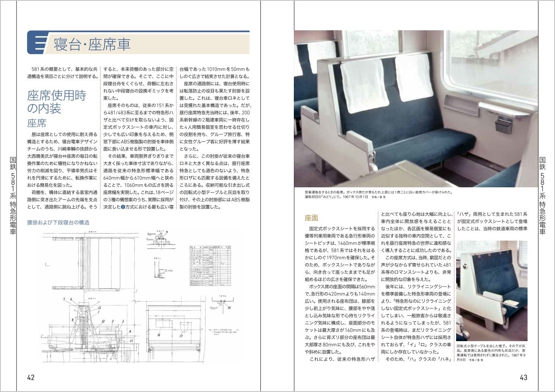The image size is (555, 392).
Task: Select the subheading 座席使用時の内装
Action: [57, 102]
